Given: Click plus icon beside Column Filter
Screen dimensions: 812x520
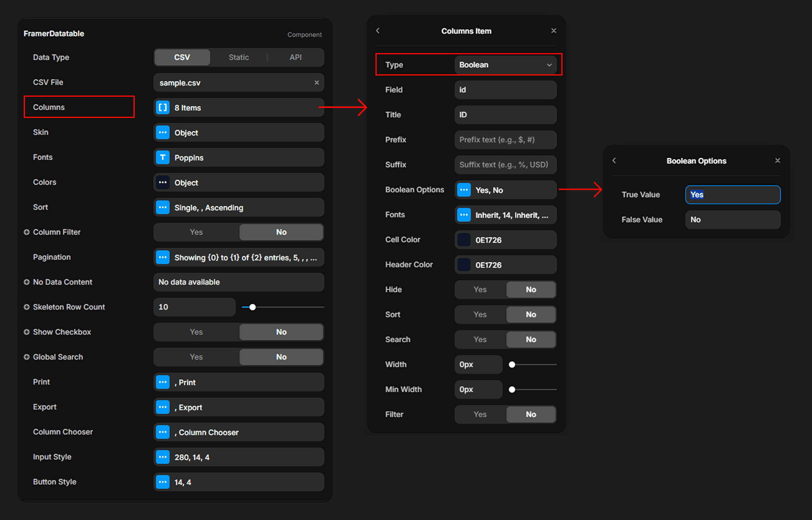Looking at the screenshot, I should tap(27, 232).
